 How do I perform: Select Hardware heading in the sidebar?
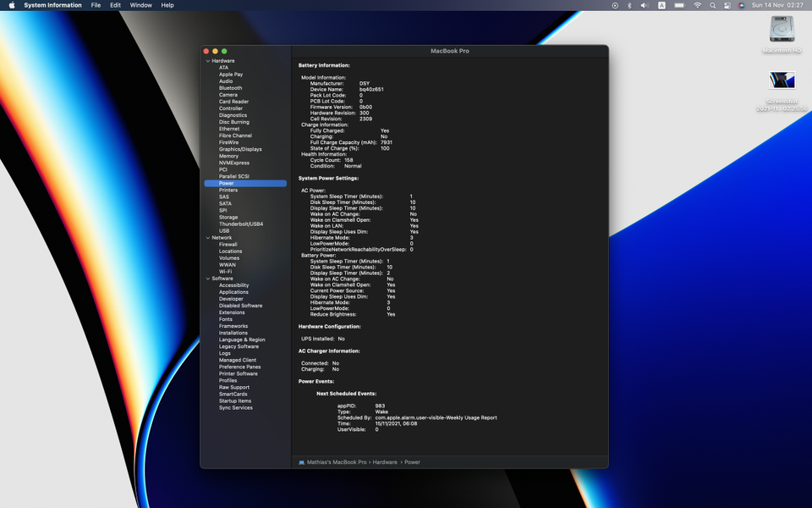pos(223,61)
